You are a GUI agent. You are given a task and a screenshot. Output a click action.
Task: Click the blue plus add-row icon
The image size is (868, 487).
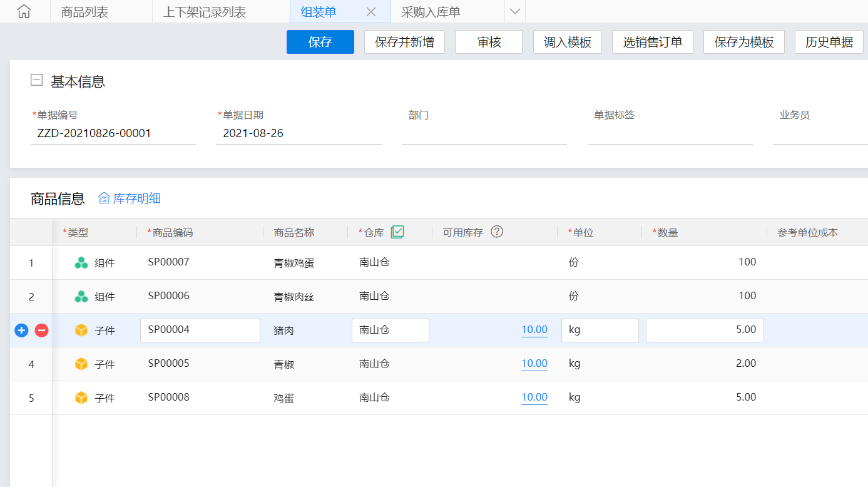point(21,330)
